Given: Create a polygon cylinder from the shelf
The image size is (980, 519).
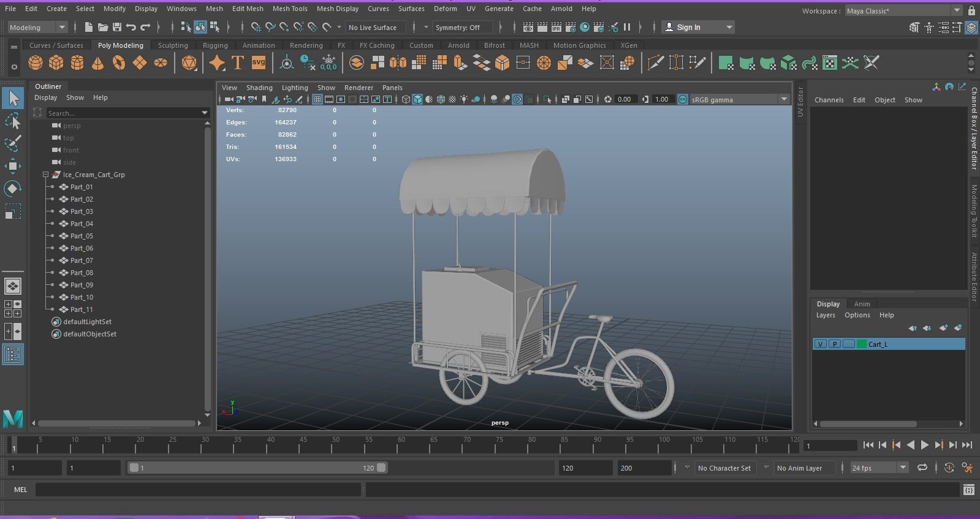Looking at the screenshot, I should 77,63.
